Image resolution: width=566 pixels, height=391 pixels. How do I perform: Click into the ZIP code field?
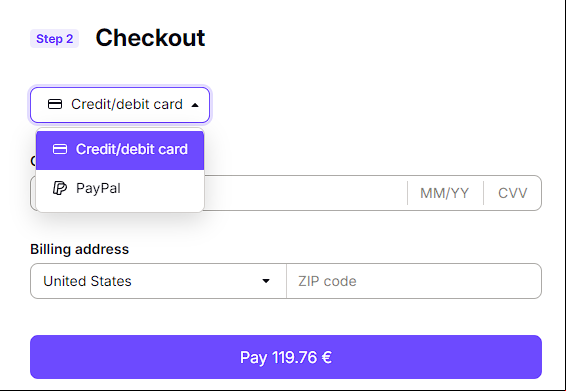414,281
